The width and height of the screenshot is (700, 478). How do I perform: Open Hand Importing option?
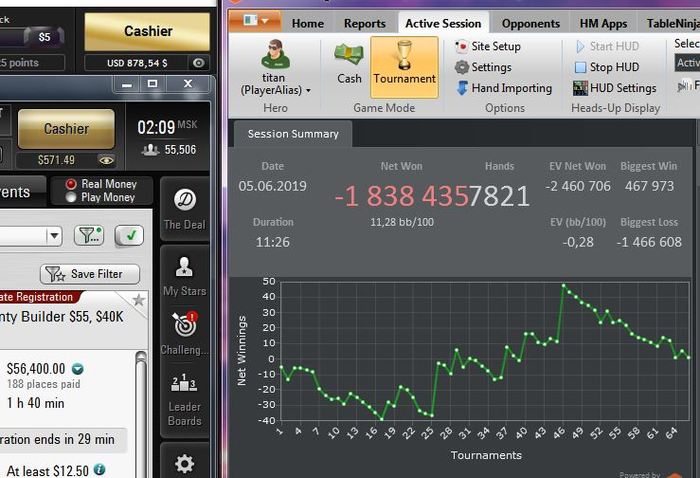coord(504,88)
